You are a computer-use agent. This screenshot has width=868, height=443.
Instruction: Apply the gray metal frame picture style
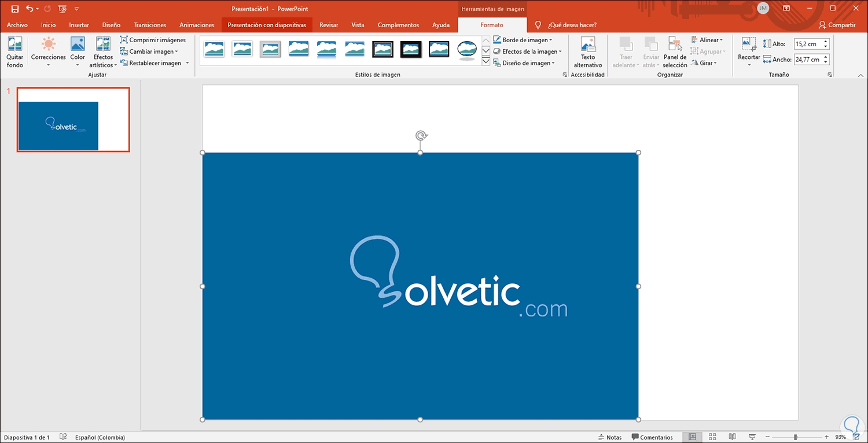click(270, 49)
